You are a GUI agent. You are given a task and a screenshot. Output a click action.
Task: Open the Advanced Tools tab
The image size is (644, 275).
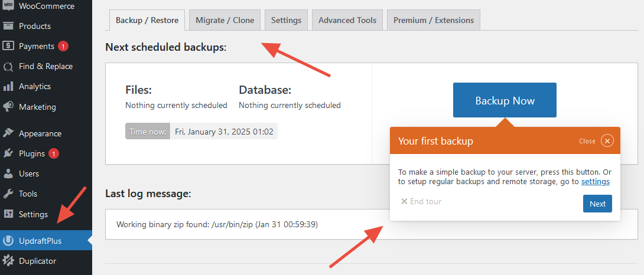pyautogui.click(x=347, y=20)
